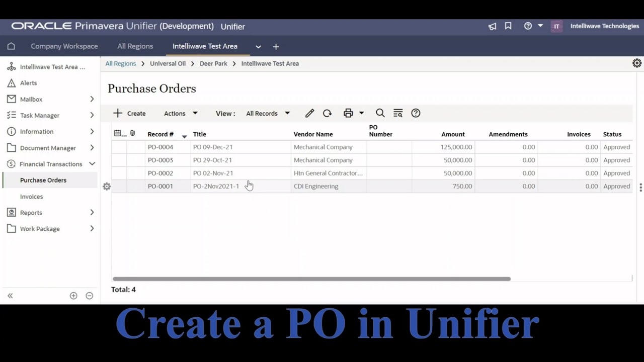
Task: Expand the Document Manager section
Action: [92, 148]
